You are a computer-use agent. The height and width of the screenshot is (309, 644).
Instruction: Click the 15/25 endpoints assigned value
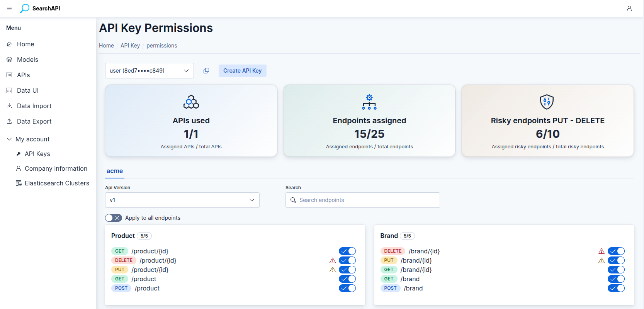pos(369,134)
